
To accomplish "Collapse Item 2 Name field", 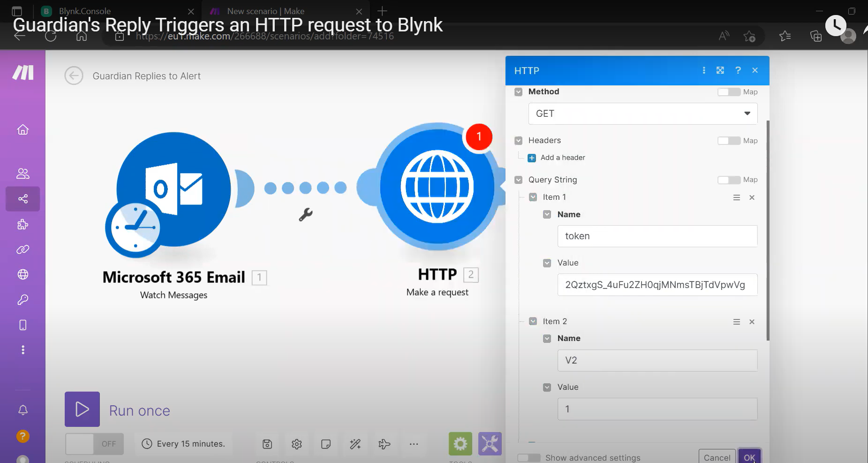I will pyautogui.click(x=547, y=339).
